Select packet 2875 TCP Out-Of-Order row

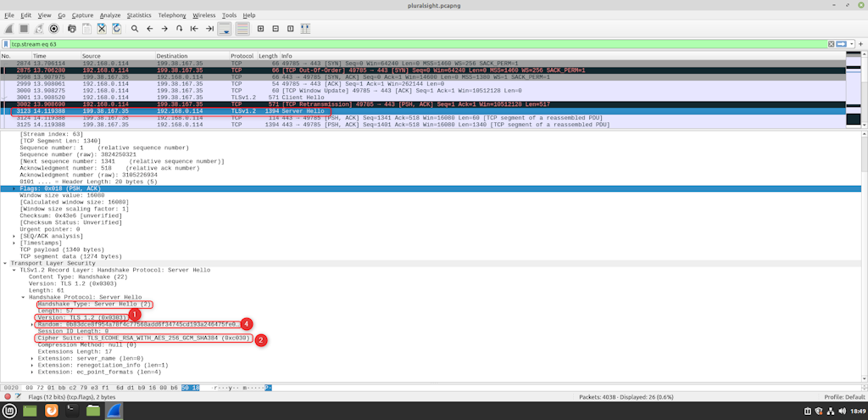(423, 70)
